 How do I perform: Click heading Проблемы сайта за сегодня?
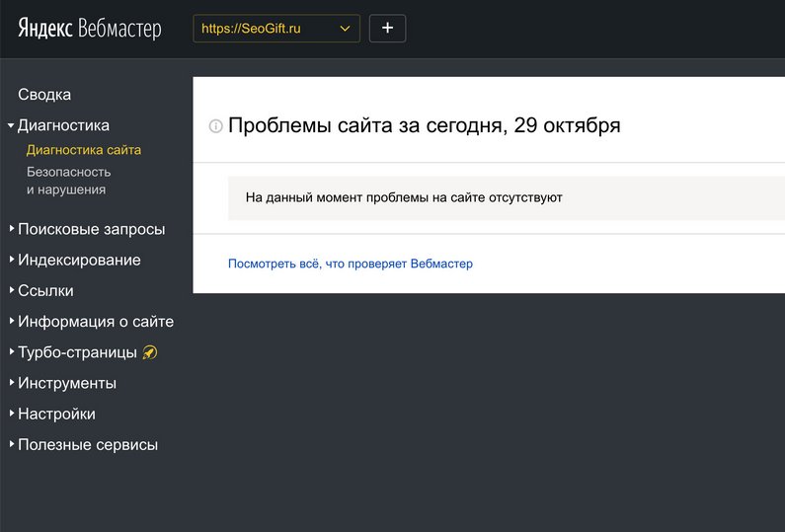[425, 126]
